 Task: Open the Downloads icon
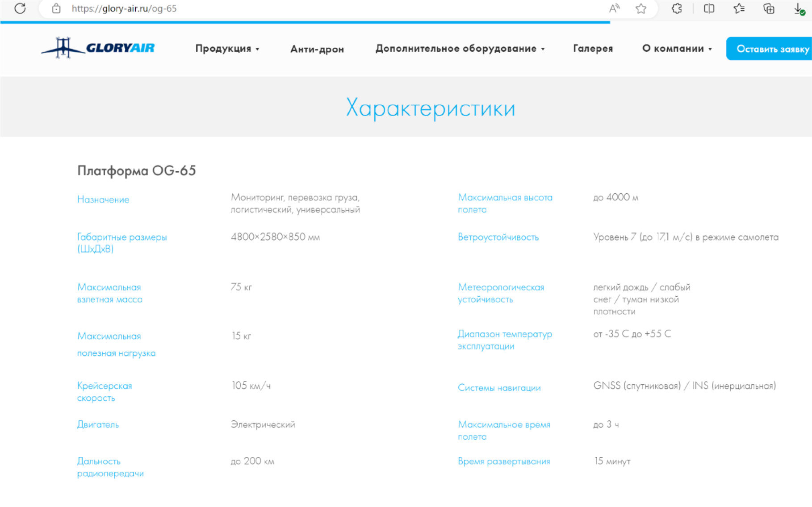tap(799, 8)
